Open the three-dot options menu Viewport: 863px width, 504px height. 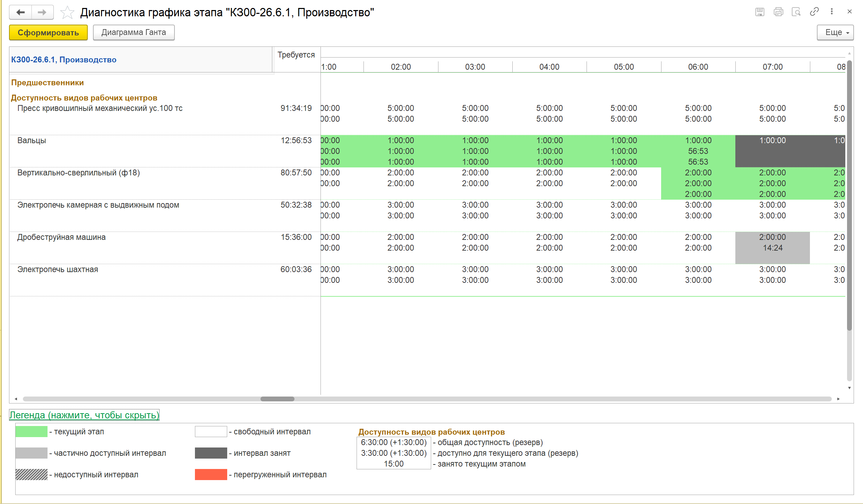pyautogui.click(x=832, y=12)
